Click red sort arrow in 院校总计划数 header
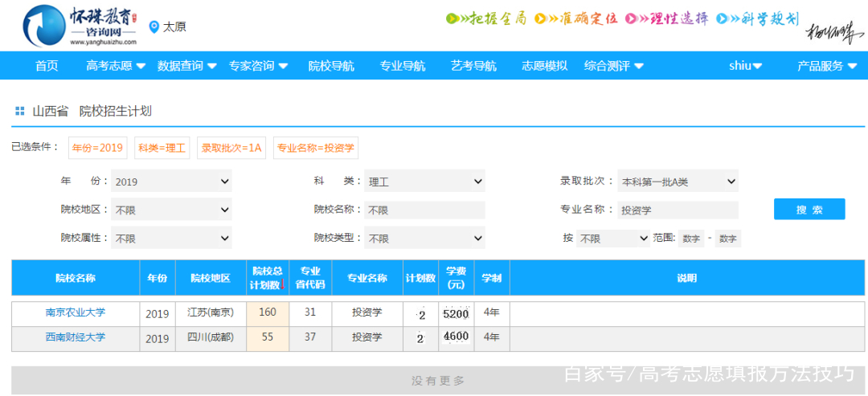 pos(282,284)
